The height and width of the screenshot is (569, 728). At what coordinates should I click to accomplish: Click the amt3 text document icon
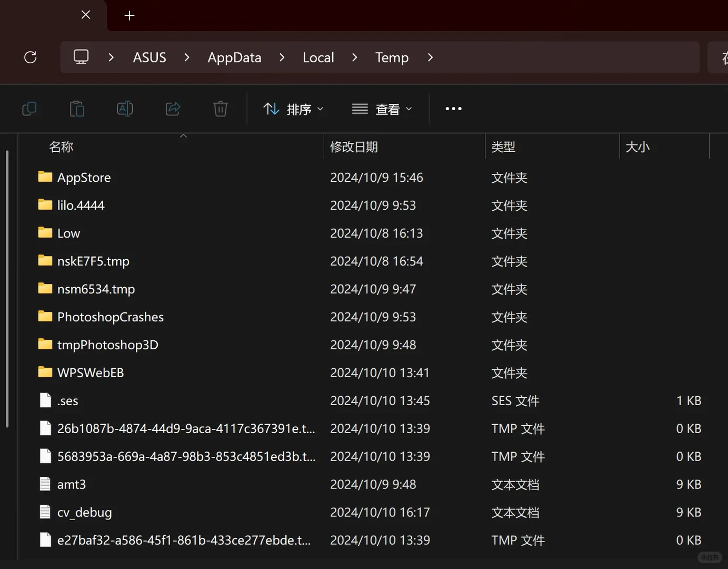tap(46, 484)
